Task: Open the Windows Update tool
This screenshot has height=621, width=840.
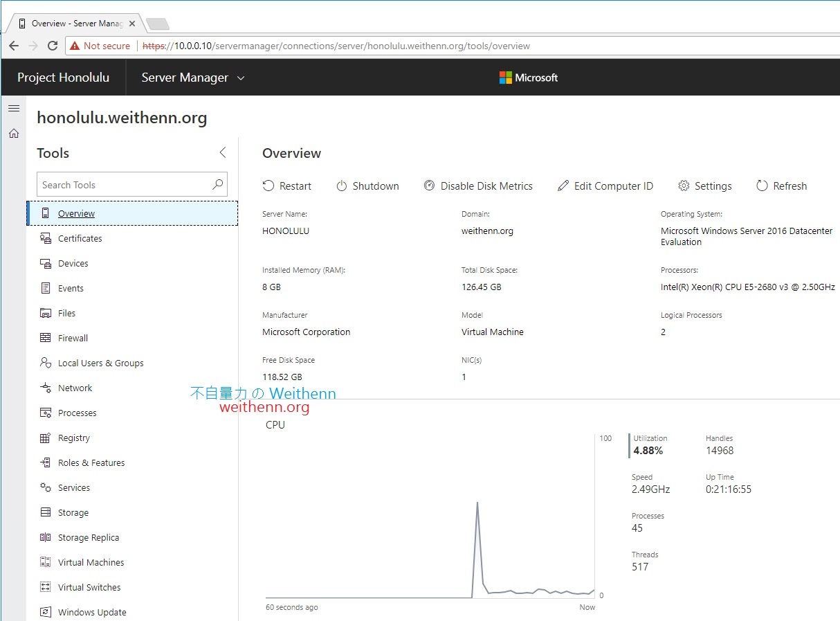Action: tap(132, 612)
